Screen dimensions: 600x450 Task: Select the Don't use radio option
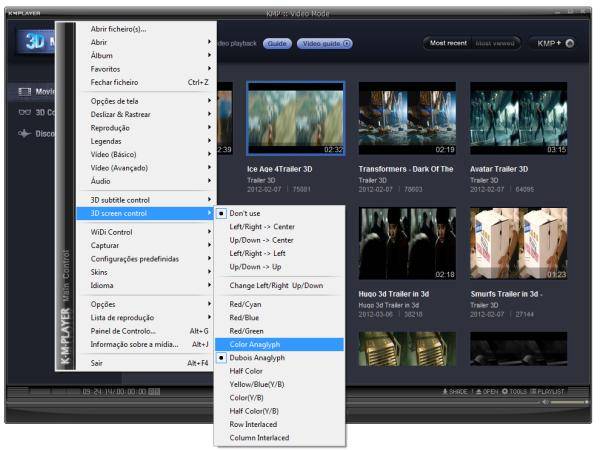221,213
